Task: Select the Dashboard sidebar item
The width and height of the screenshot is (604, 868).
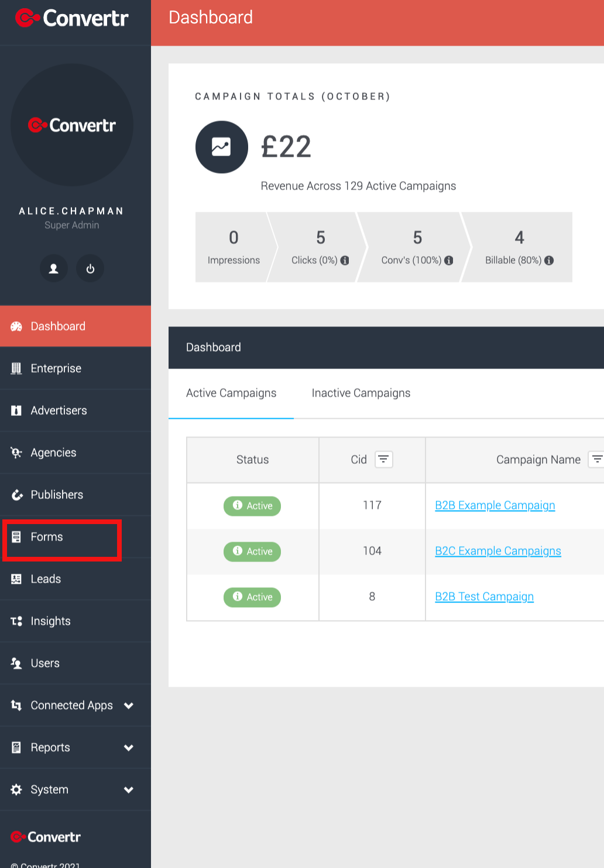Action: (x=75, y=326)
